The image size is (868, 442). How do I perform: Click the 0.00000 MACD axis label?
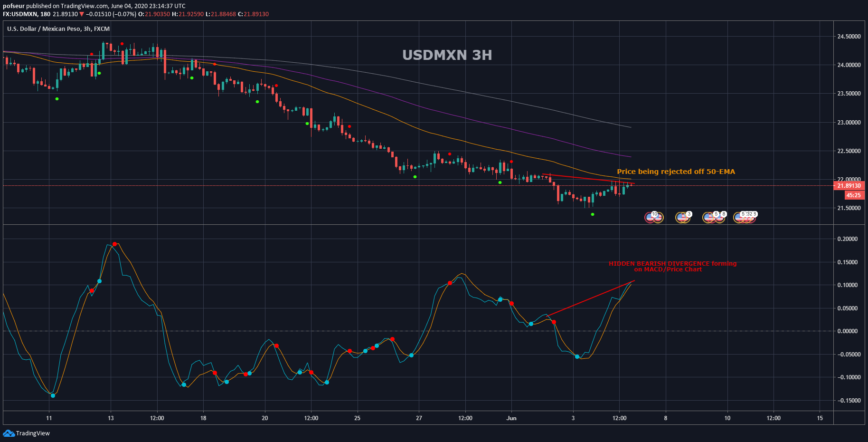(848, 331)
